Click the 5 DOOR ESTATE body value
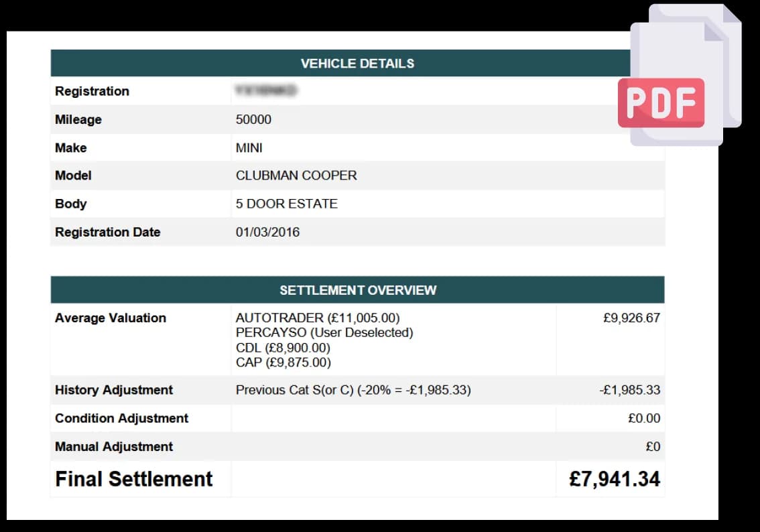This screenshot has height=532, width=760. pos(286,204)
